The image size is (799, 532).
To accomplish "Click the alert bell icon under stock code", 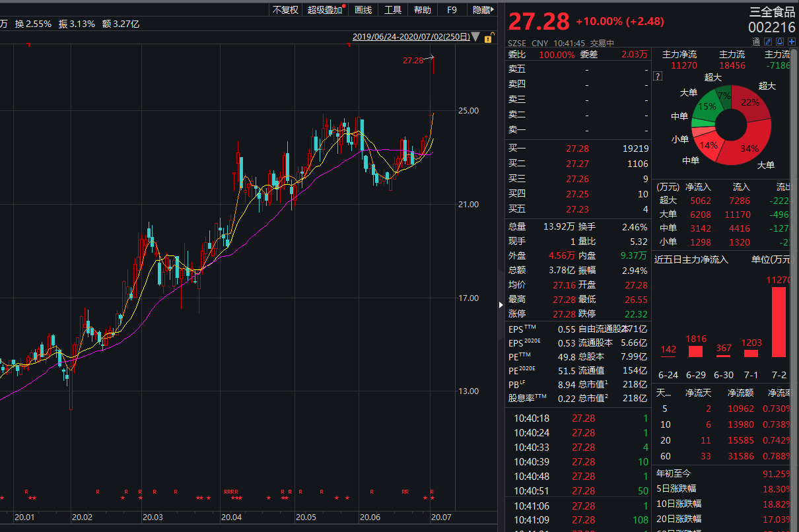I will 780,42.
